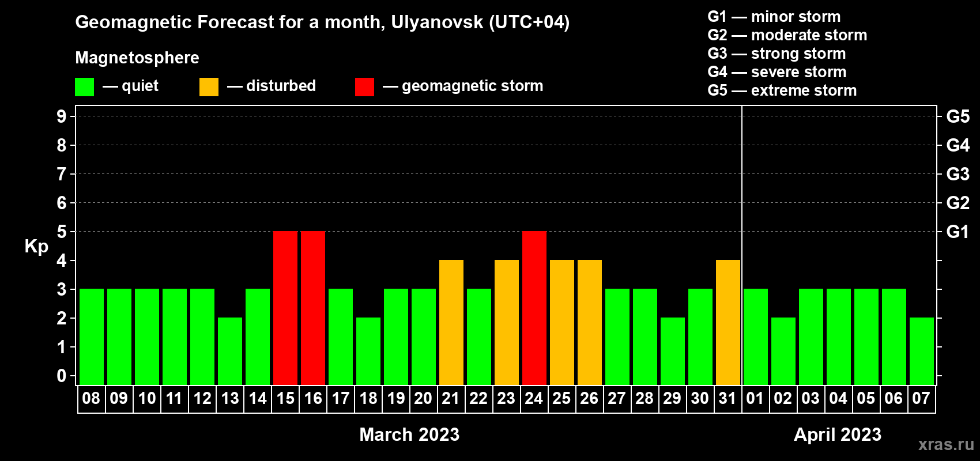The image size is (980, 461).
Task: Click the 'geomagnetic storm' legend label
Action: click(x=473, y=86)
